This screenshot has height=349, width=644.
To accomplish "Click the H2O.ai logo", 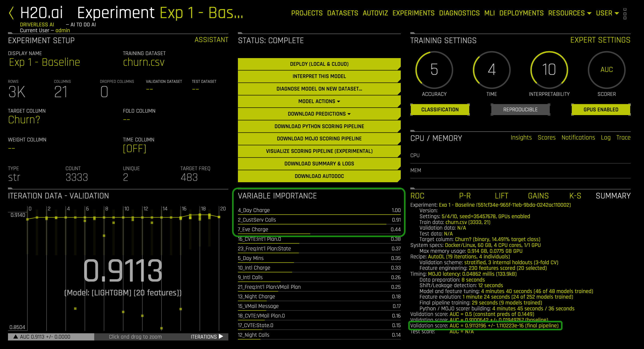I will point(42,13).
